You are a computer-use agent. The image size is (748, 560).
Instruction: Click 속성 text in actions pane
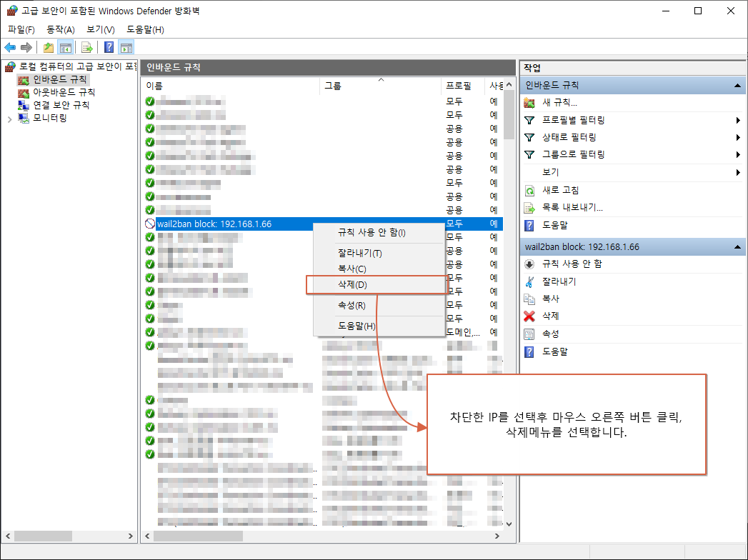[x=551, y=334]
